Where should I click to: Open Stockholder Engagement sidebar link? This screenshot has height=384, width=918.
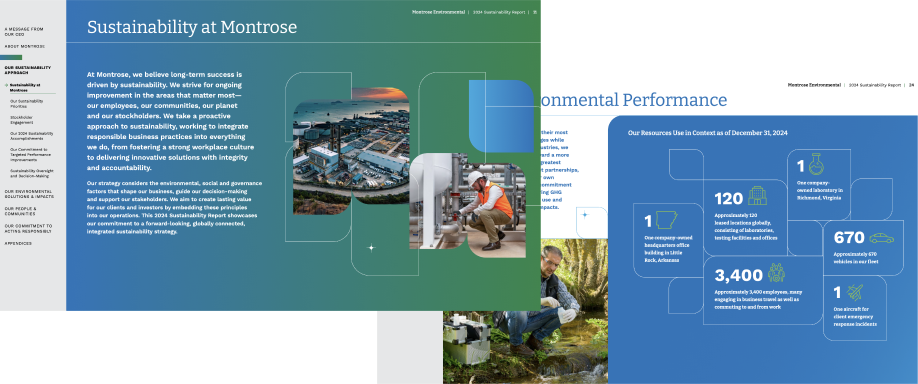(23, 121)
